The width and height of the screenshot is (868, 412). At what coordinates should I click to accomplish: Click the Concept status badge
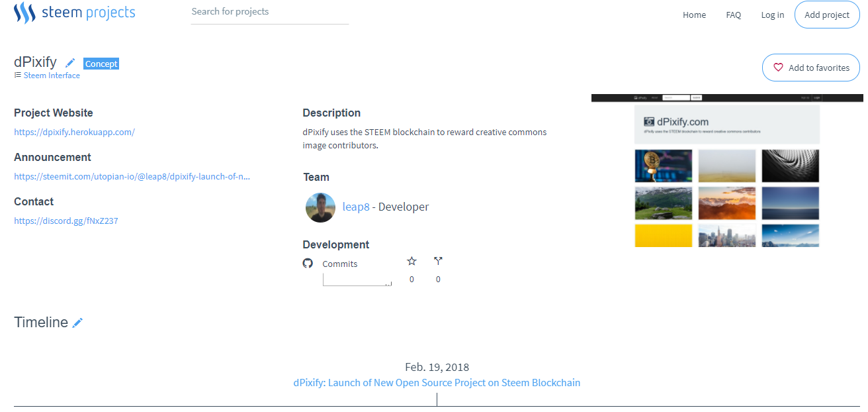(101, 64)
